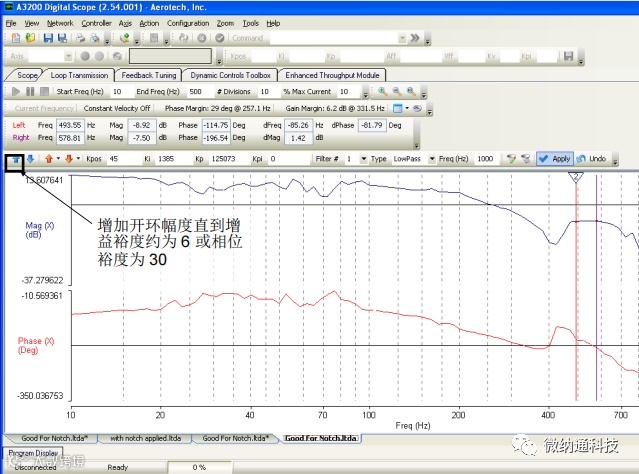The image size is (639, 474).
Task: Click the grayed checkmark circle icon
Action: (220, 38)
